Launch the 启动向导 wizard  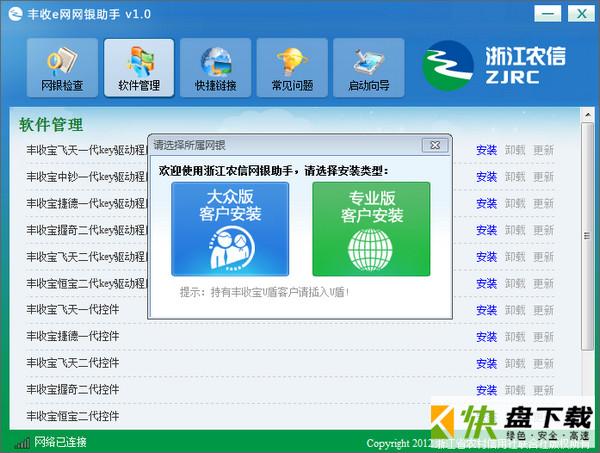[x=368, y=68]
